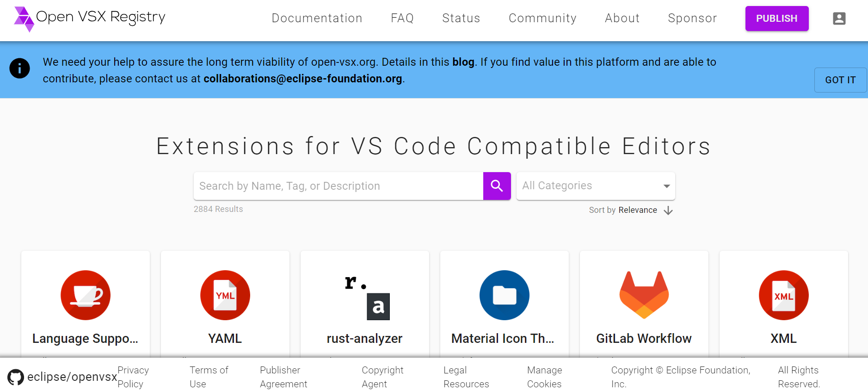
Task: Expand the All Categories dropdown
Action: [x=596, y=186]
